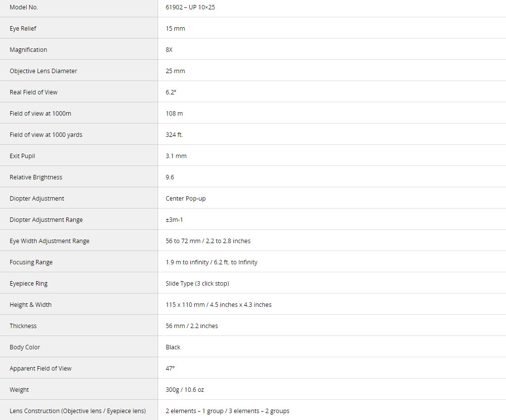The height and width of the screenshot is (420, 506).
Task: Select the 'Slide Type (3 click stop)' value
Action: (197, 284)
